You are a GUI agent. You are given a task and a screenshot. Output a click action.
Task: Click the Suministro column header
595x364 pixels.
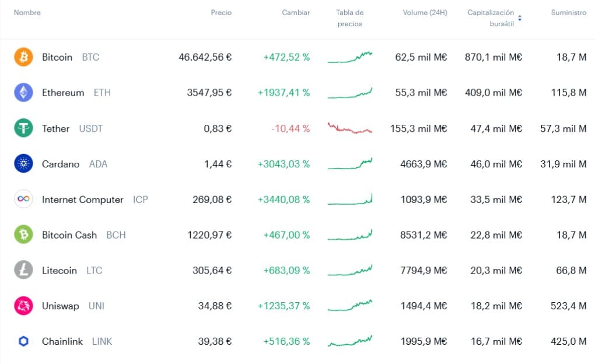tap(568, 12)
